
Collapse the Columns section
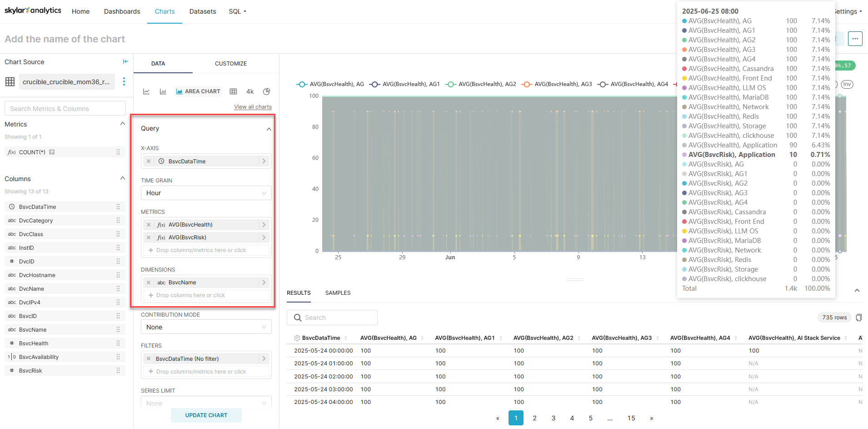122,178
